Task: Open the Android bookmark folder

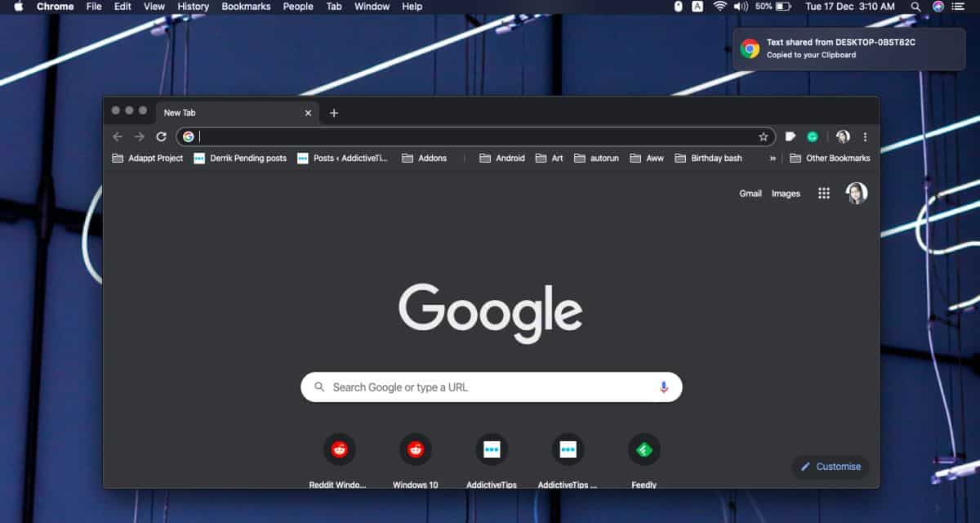Action: [x=502, y=158]
